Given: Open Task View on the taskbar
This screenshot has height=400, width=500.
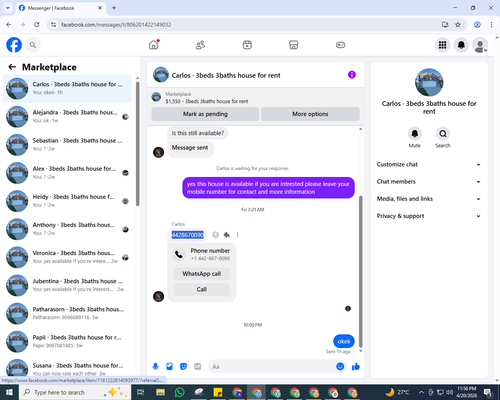Looking at the screenshot, I should click(x=141, y=392).
